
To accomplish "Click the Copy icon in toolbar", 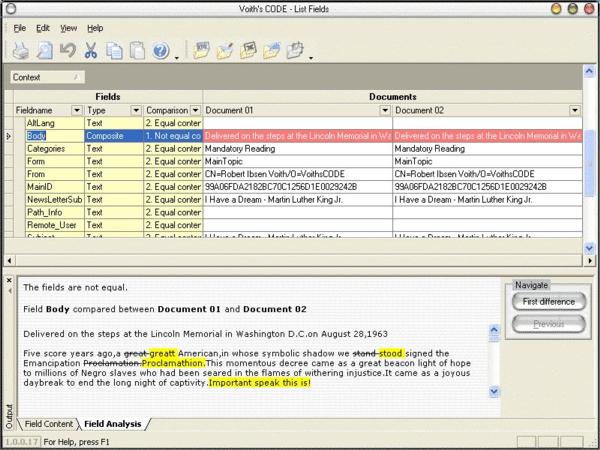I will point(114,51).
